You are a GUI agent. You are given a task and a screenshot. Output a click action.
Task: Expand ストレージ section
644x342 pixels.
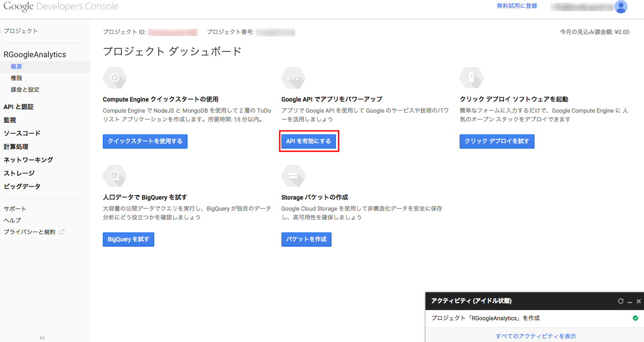(19, 173)
